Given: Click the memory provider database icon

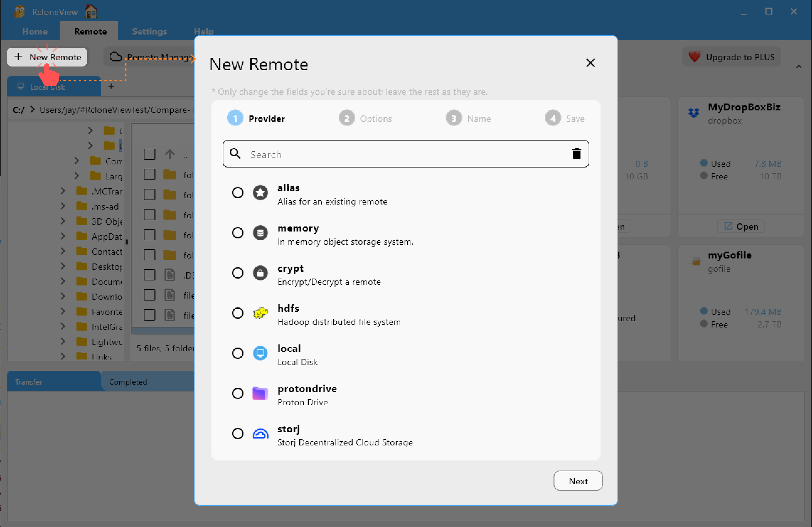Looking at the screenshot, I should pyautogui.click(x=260, y=233).
